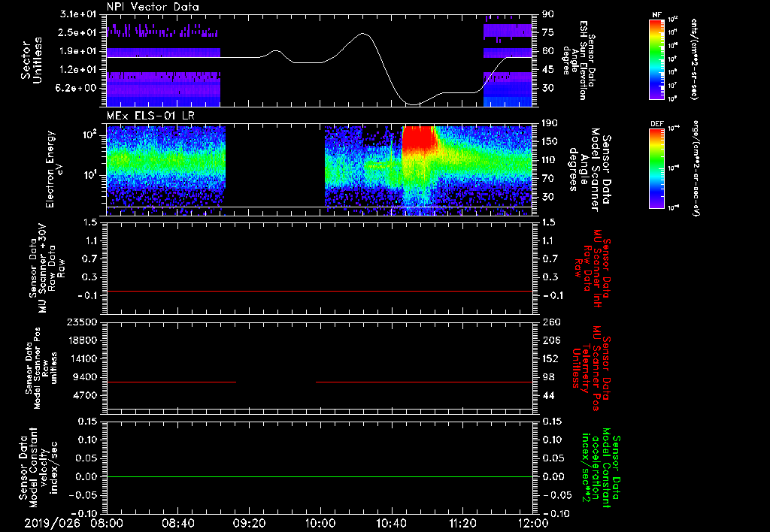770x532 pixels.
Task: Click the 10:00 time axis tick label
Action: [320, 524]
